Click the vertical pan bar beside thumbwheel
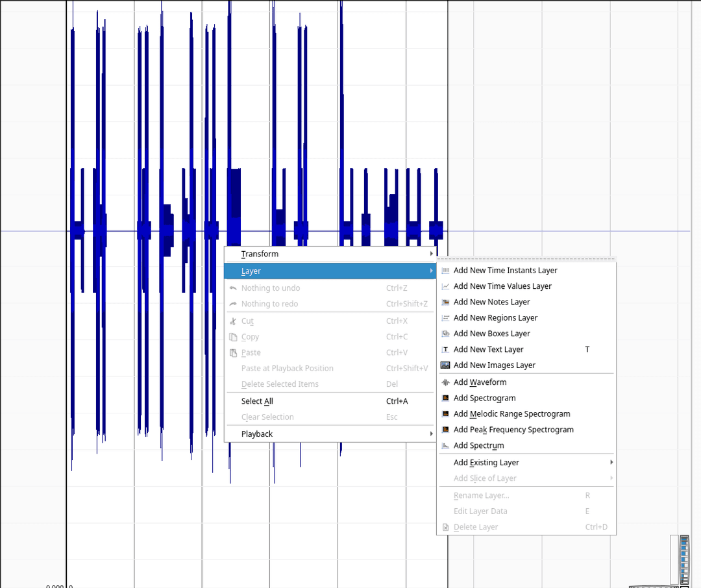This screenshot has height=588, width=701. [x=674, y=560]
